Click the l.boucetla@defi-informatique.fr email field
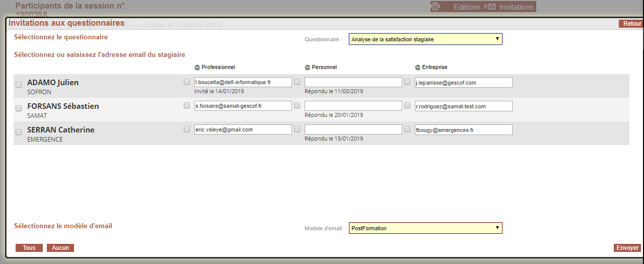 (x=243, y=82)
